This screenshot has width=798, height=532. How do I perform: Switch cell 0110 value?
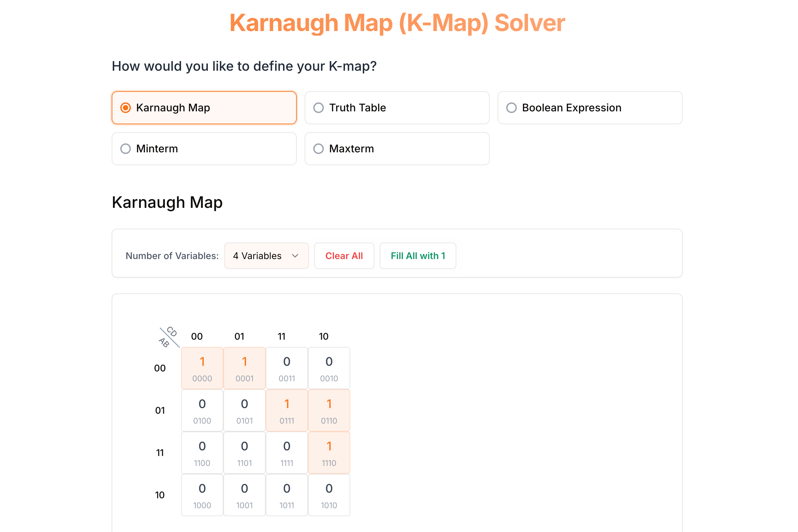(329, 410)
